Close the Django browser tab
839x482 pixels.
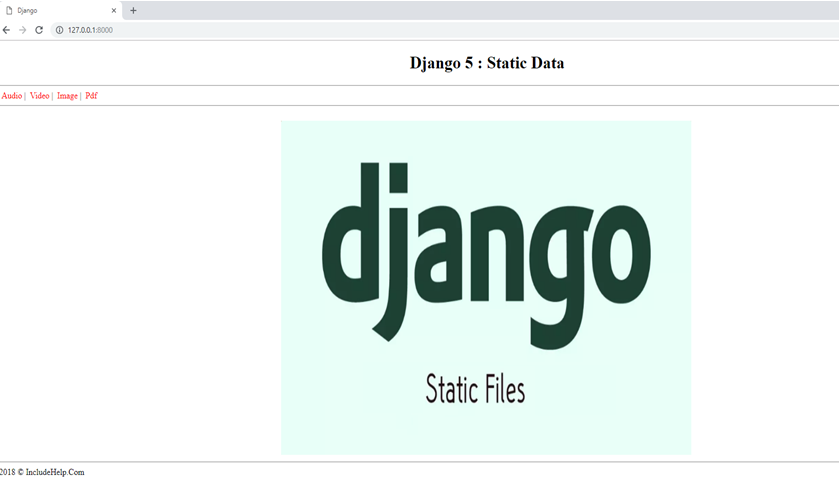(x=113, y=10)
